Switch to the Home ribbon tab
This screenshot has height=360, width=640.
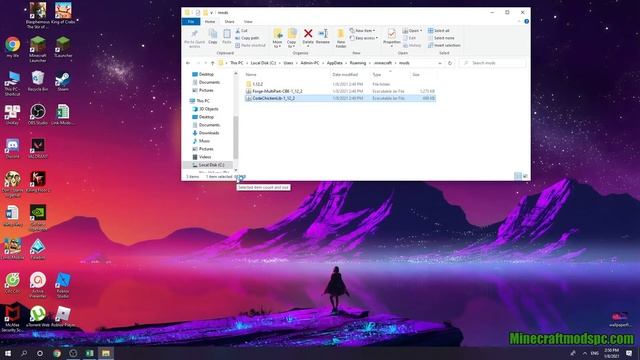210,21
